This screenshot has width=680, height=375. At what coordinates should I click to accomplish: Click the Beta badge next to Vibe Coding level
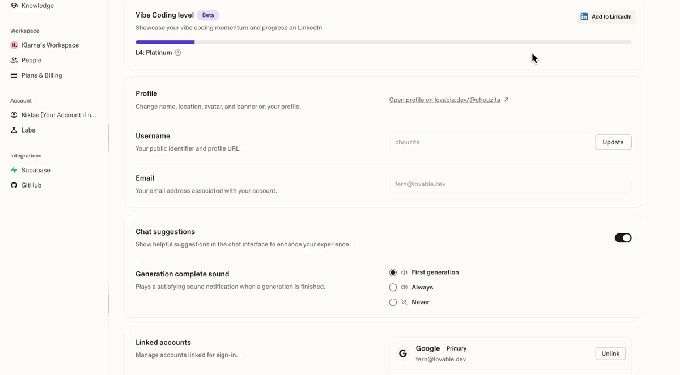pos(208,15)
